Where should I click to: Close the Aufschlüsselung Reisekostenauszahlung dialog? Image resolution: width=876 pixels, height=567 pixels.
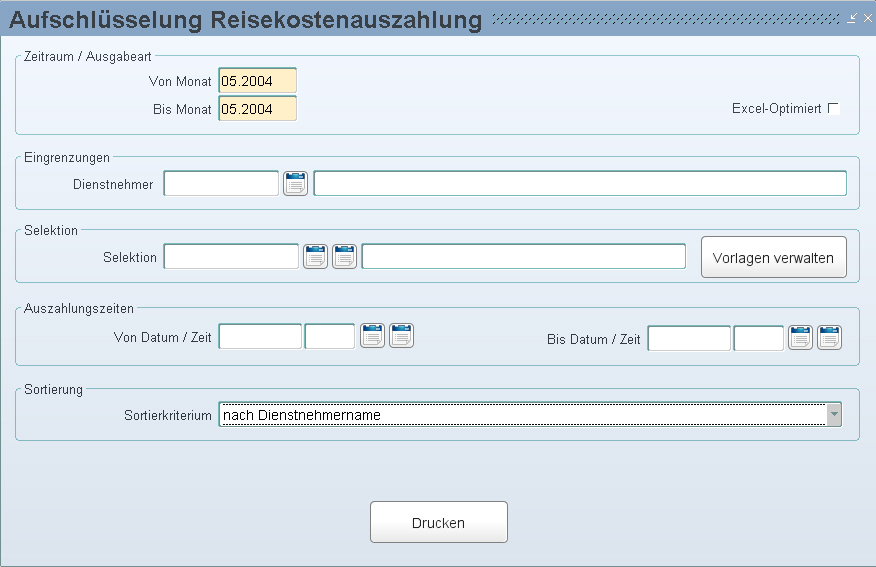coord(867,18)
